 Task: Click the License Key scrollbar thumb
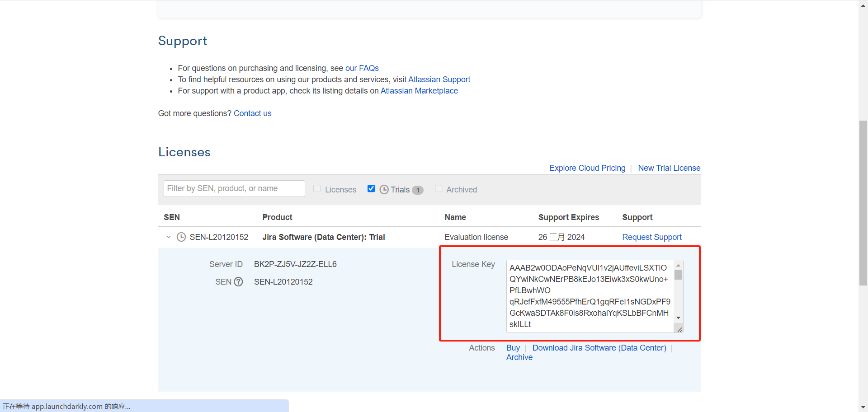click(678, 275)
